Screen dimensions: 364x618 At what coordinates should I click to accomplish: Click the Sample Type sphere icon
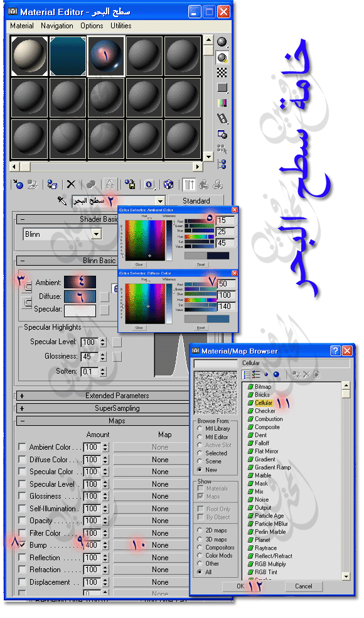(x=222, y=42)
